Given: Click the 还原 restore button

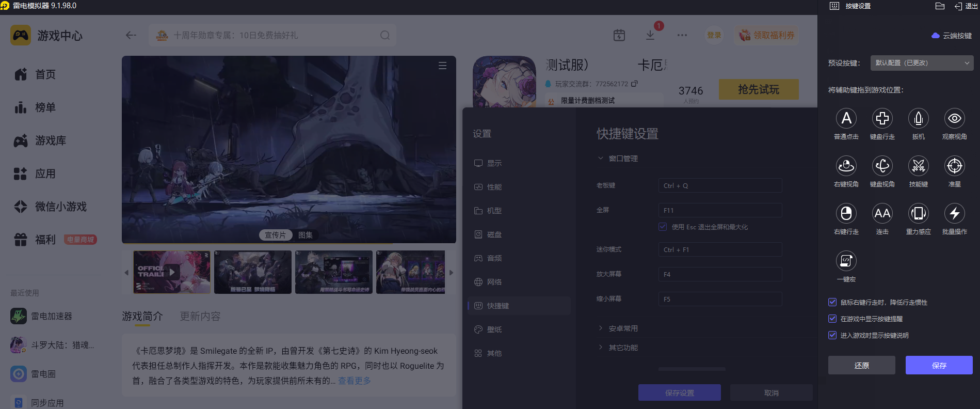Looking at the screenshot, I should pos(862,365).
